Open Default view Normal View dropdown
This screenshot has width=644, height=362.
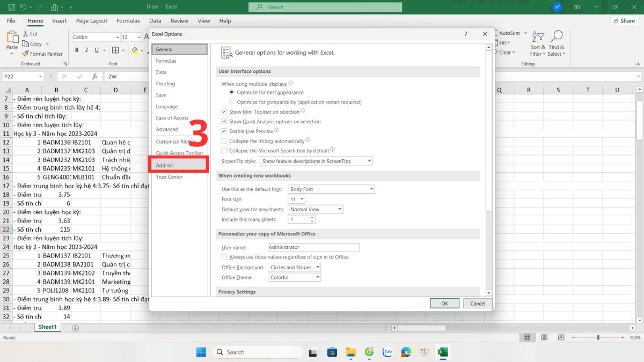tap(315, 209)
